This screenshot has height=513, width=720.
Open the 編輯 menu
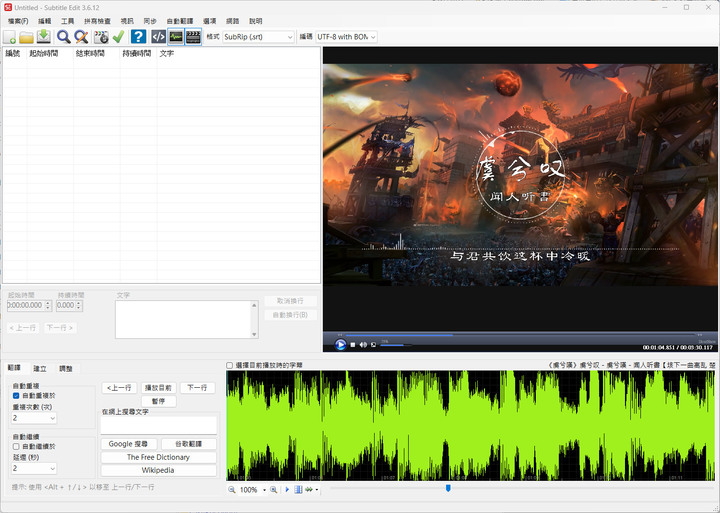[x=45, y=21]
